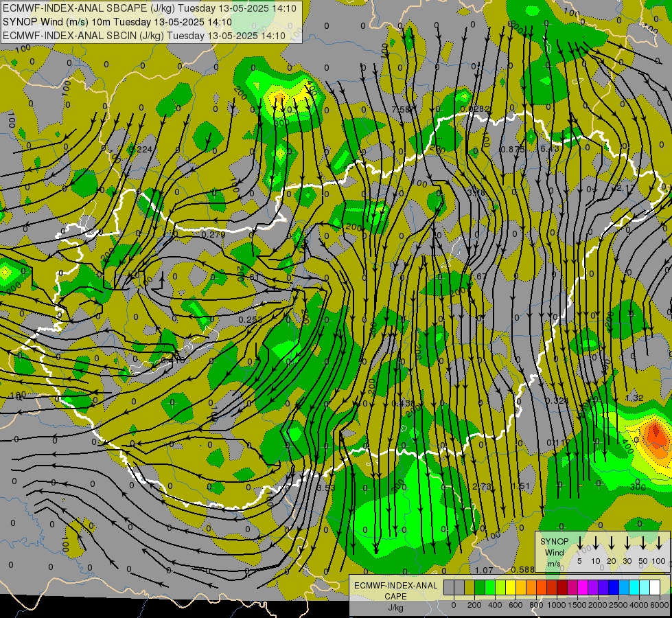
Task: Pick the pure blue swatch in CAPE scale
Action: pos(614,587)
